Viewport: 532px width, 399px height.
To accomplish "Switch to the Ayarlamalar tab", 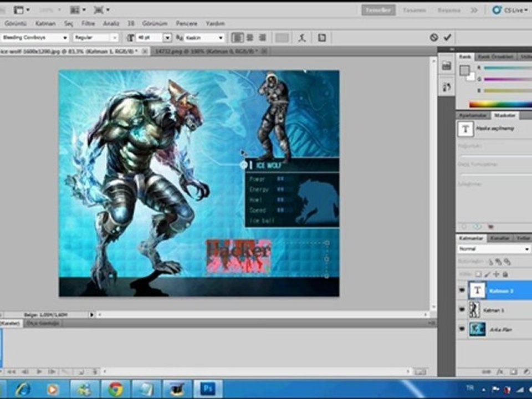I will pos(473,116).
